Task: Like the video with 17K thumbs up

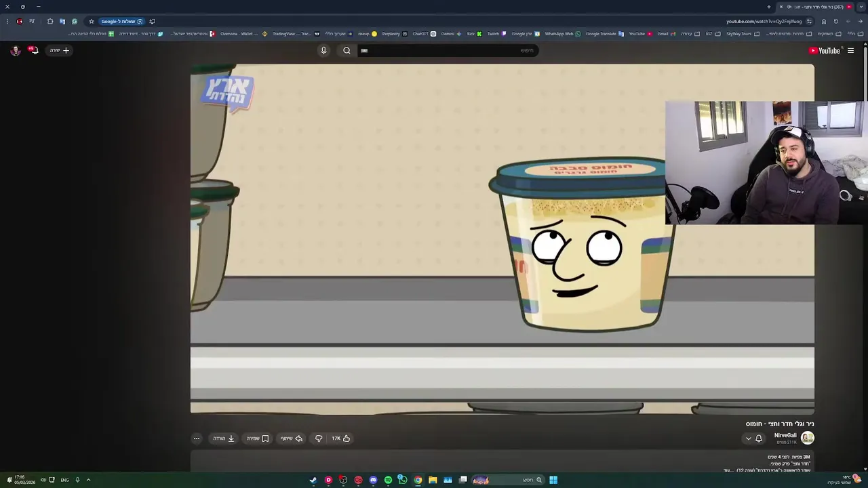Action: click(340, 439)
